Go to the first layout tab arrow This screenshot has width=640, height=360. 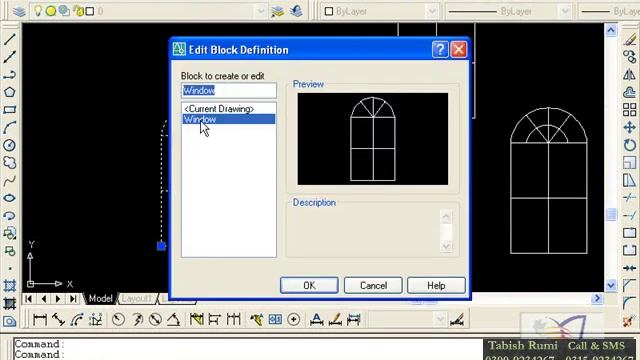[28, 299]
